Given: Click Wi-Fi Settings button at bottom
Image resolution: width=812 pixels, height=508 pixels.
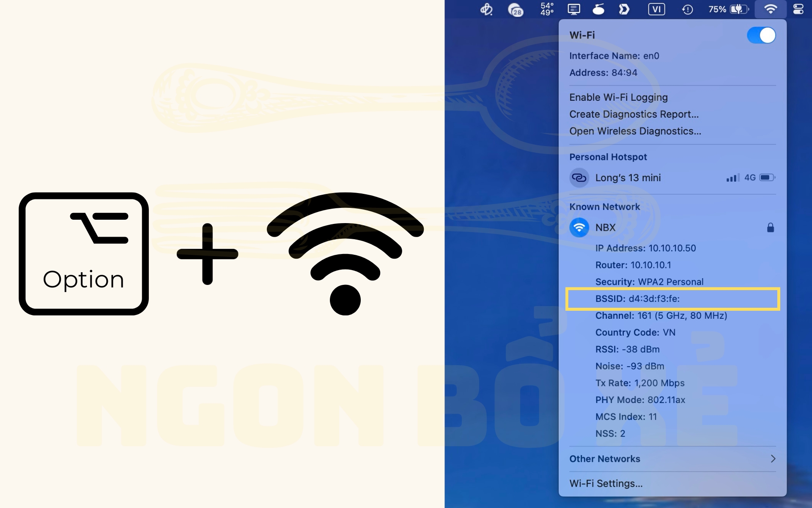Looking at the screenshot, I should (x=606, y=483).
